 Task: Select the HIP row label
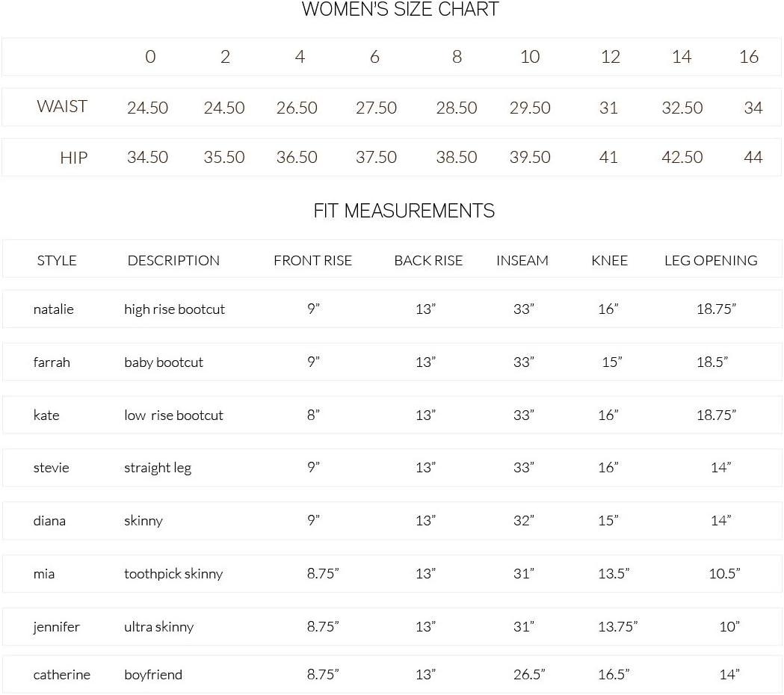pos(73,157)
